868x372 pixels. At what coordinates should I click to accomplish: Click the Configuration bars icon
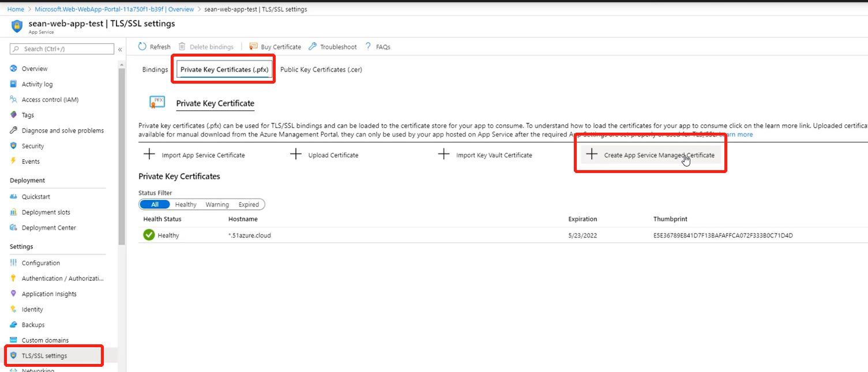tap(14, 263)
